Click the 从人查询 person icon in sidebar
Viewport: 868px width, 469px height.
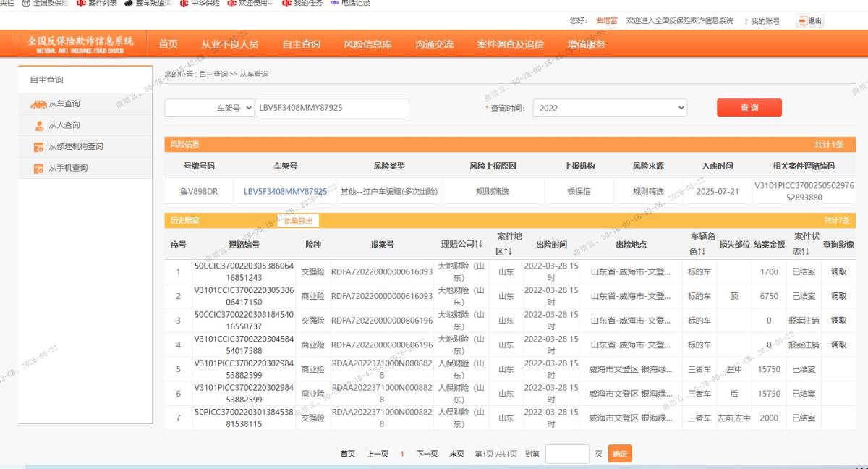click(39, 125)
